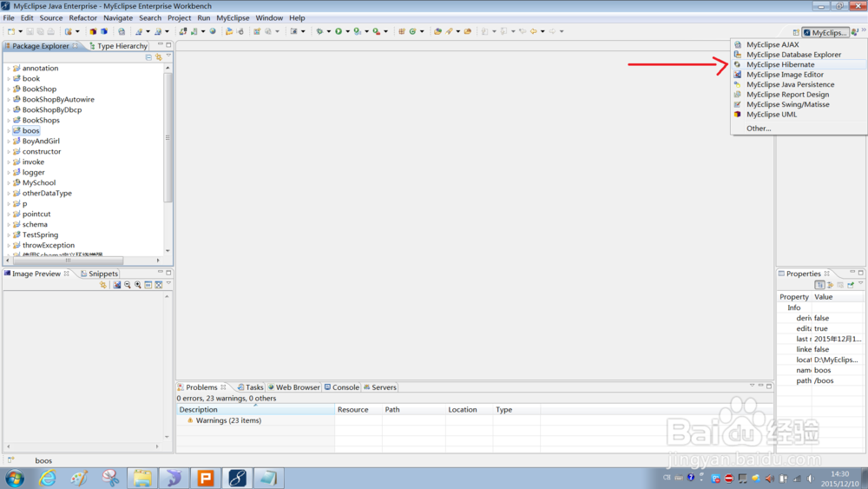Select the BoyAndGirl project
This screenshot has width=868, height=489.
pos(41,142)
